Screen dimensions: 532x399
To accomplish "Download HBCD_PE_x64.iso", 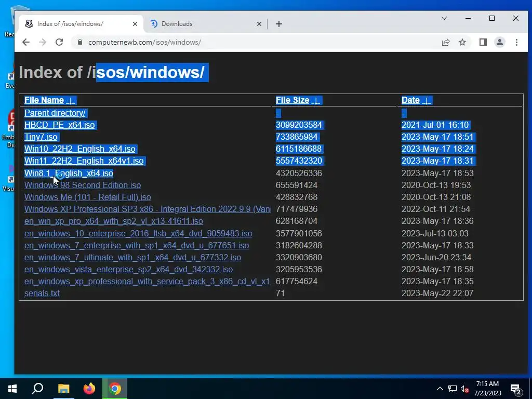I will pos(59,125).
